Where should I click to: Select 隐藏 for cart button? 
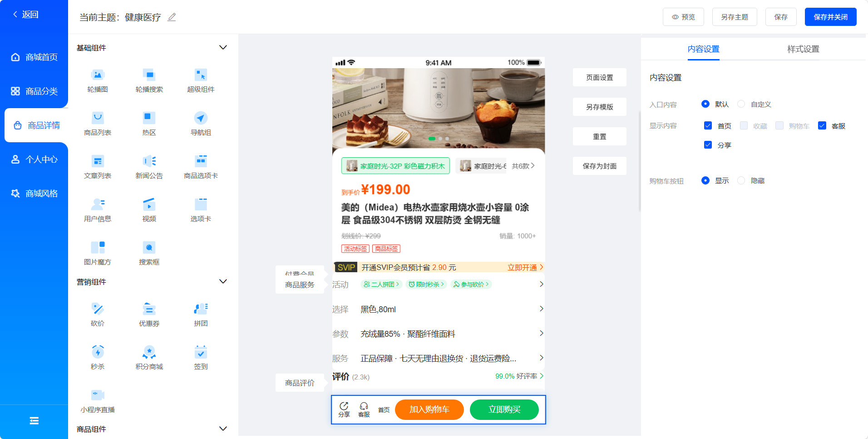pyautogui.click(x=741, y=180)
